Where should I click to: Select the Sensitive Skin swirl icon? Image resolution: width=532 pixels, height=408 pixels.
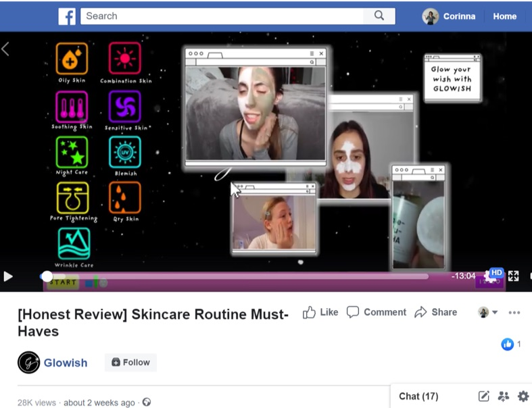coord(125,107)
